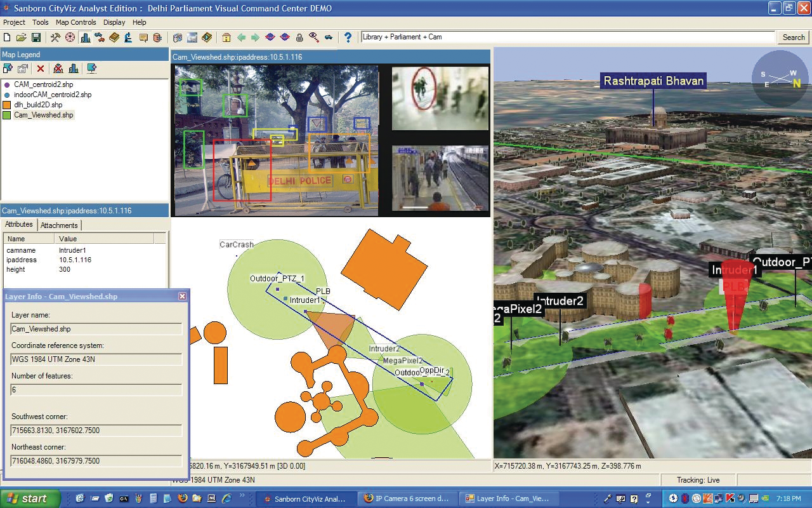Click the Windows start button
This screenshot has width=812, height=508.
30,498
